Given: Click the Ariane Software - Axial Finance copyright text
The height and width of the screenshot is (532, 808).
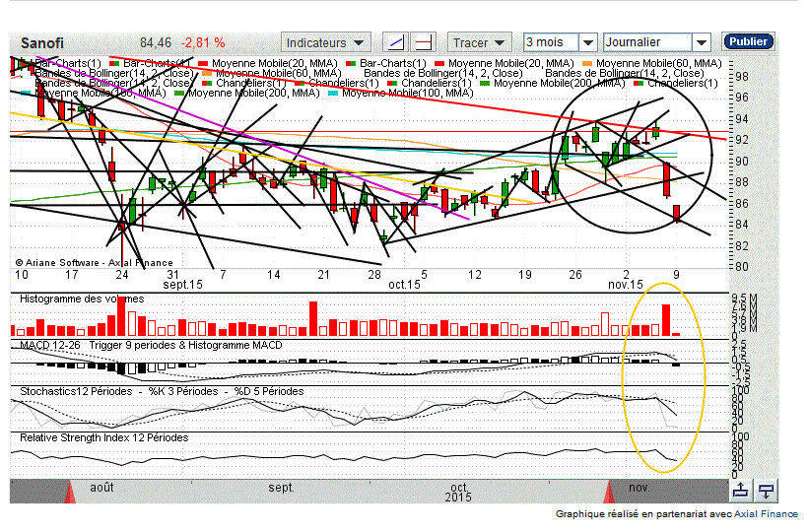Looking at the screenshot, I should (x=95, y=263).
